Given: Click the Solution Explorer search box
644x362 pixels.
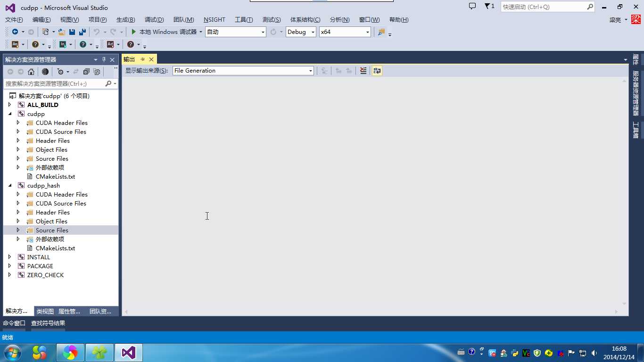Looking at the screenshot, I should pos(54,83).
